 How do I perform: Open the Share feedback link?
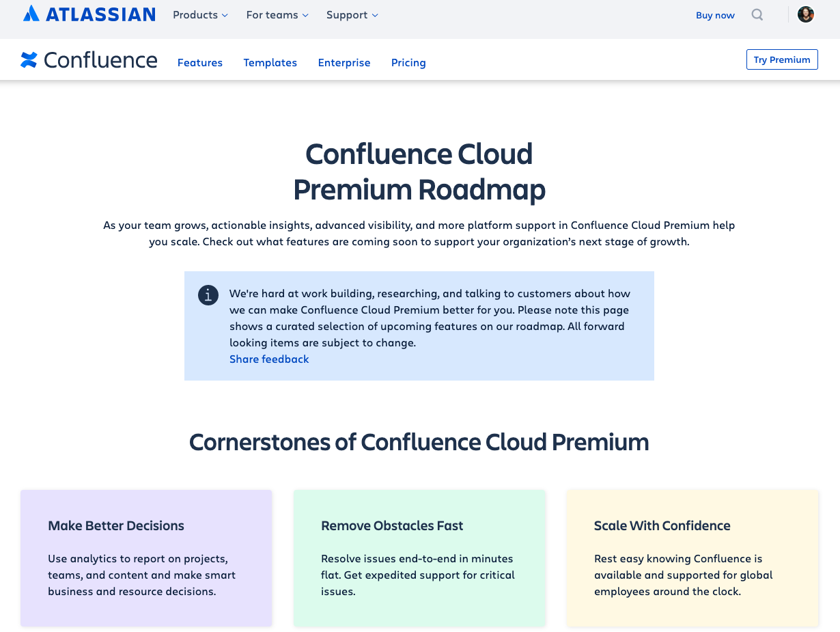269,359
